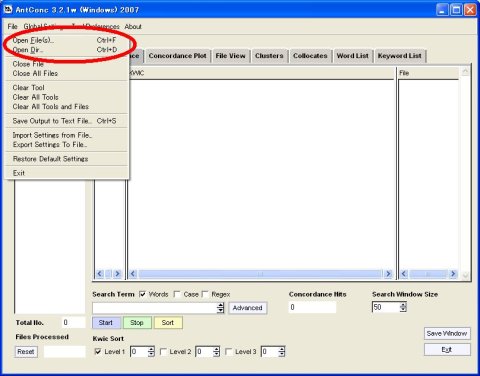The width and height of the screenshot is (480, 376).
Task: Click the KWIC column header
Action: 261,73
